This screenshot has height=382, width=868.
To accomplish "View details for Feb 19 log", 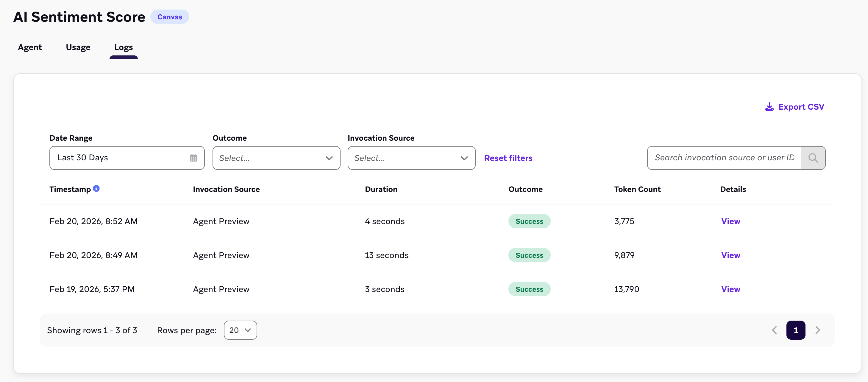I will coord(730,289).
